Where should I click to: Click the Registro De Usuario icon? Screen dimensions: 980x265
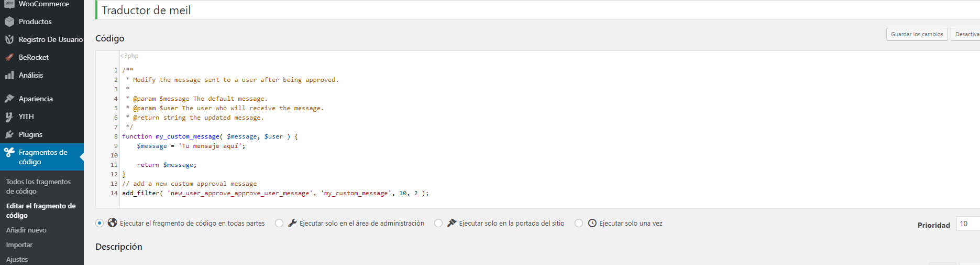tap(9, 39)
